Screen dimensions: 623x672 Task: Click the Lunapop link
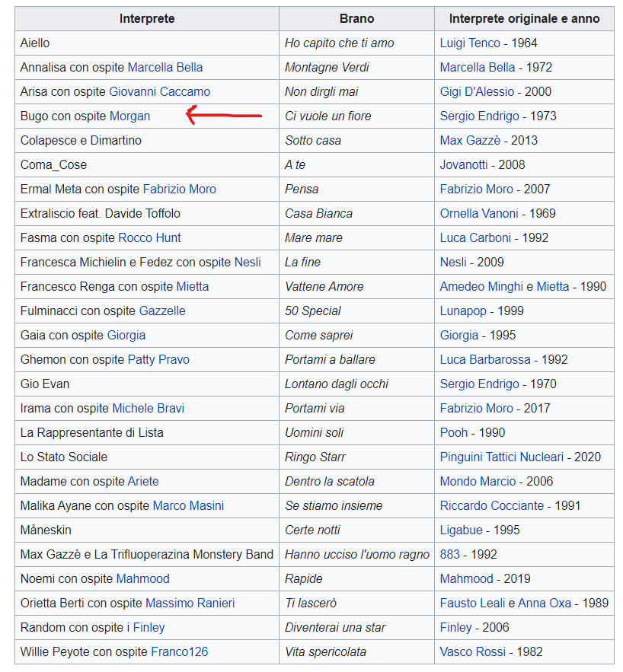465,311
